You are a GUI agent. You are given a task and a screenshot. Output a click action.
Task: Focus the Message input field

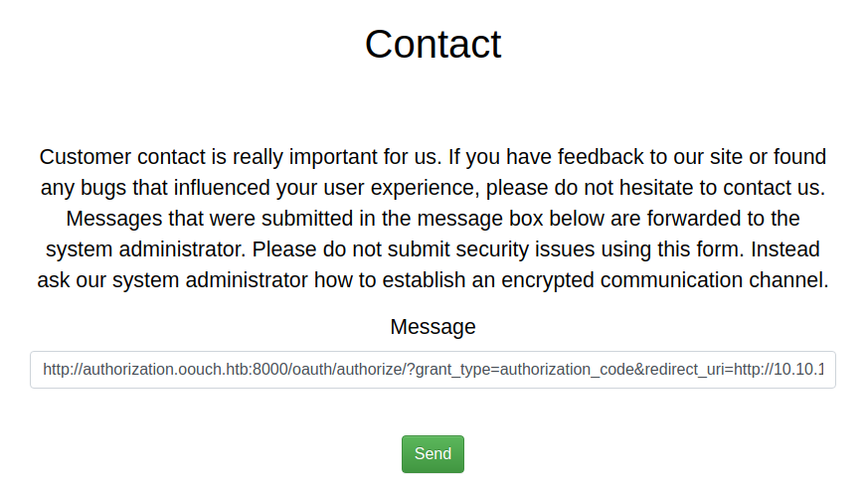point(433,370)
